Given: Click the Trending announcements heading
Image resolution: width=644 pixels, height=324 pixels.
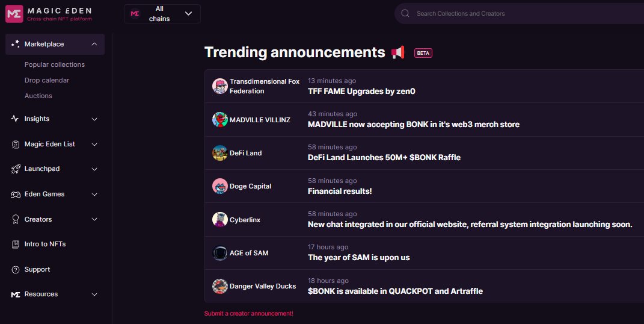Looking at the screenshot, I should tap(295, 52).
